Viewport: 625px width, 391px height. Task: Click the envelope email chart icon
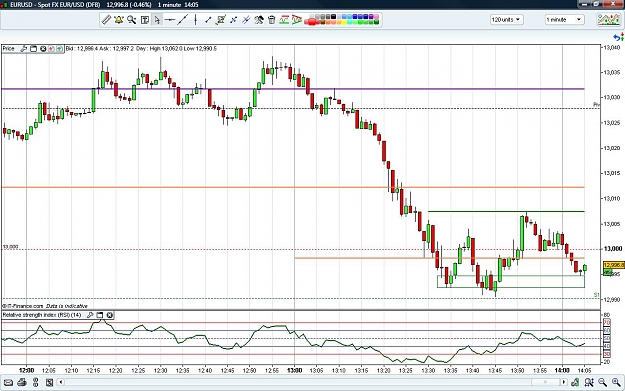click(x=8, y=383)
